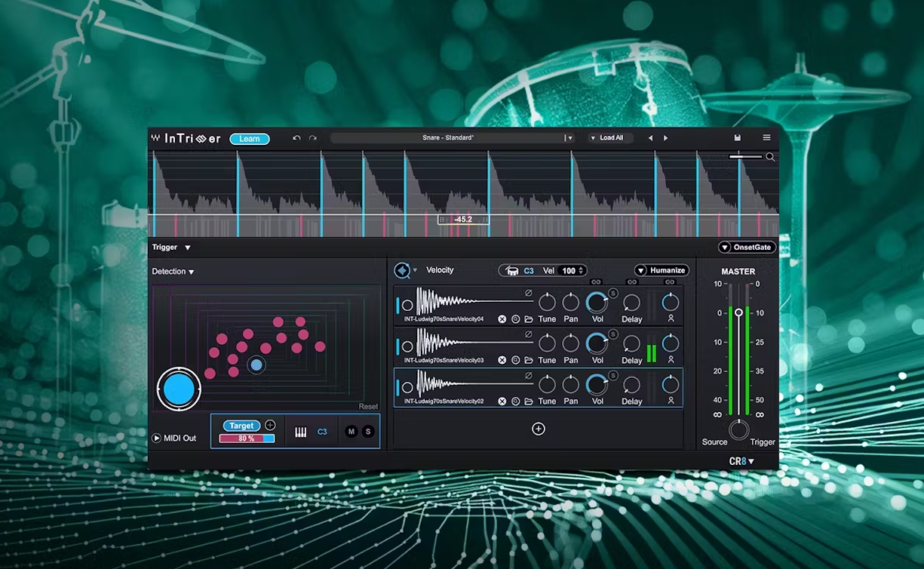Toggle the link icon above Vol column
924x569 pixels.
(x=596, y=281)
